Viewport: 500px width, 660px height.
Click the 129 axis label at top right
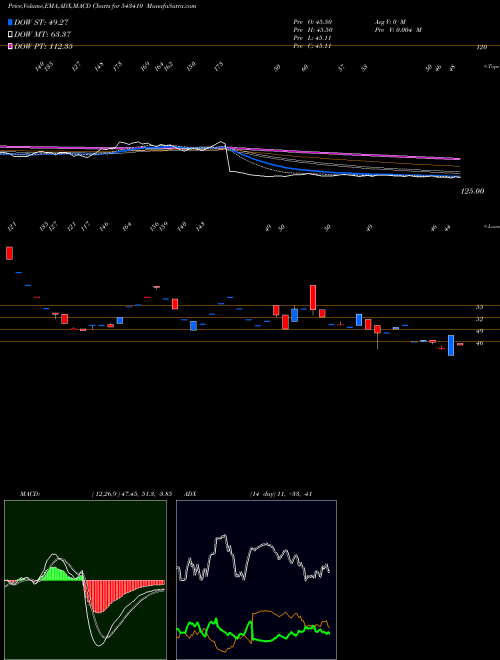click(481, 48)
